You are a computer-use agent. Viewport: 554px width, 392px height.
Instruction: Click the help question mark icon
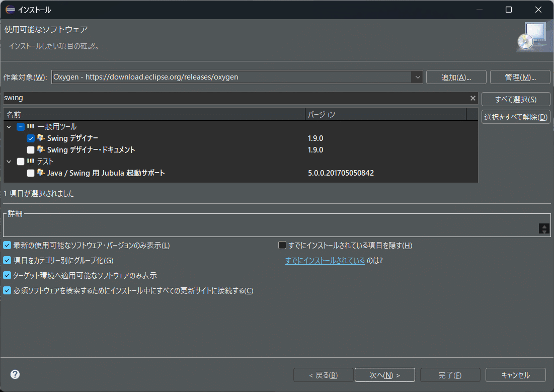(15, 374)
